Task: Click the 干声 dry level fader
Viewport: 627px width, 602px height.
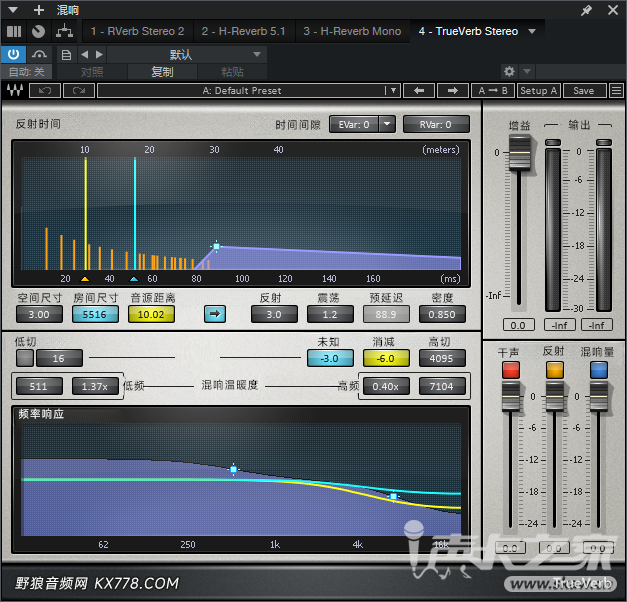Action: (x=511, y=397)
